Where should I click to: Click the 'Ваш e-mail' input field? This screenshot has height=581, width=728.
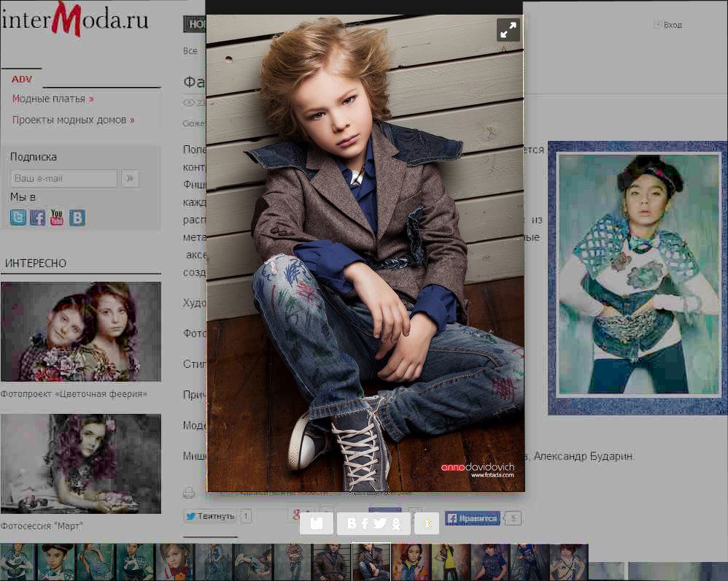pyautogui.click(x=63, y=178)
